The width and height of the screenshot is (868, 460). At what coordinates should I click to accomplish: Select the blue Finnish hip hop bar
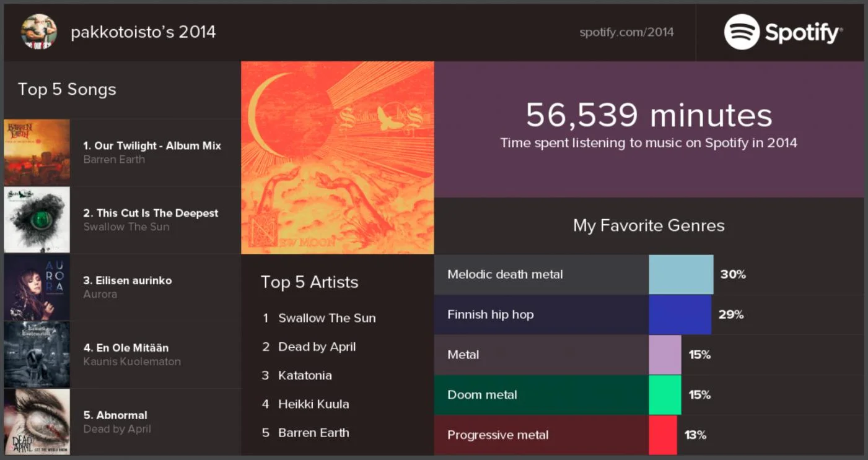pyautogui.click(x=680, y=315)
